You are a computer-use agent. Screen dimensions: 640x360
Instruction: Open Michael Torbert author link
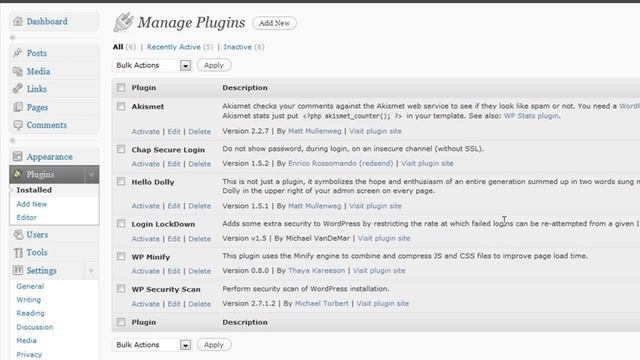[322, 303]
